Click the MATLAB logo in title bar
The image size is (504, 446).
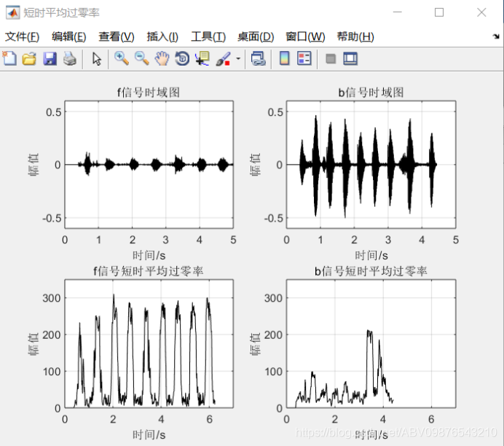tap(13, 12)
